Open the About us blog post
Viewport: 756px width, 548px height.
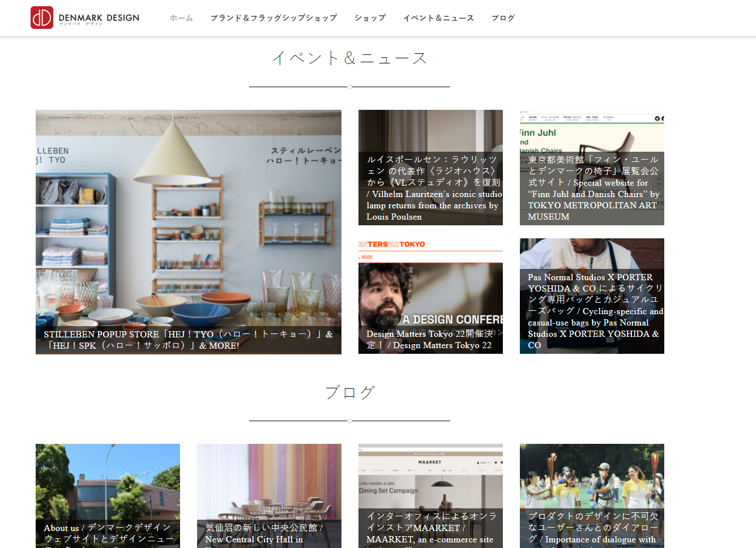click(x=108, y=496)
